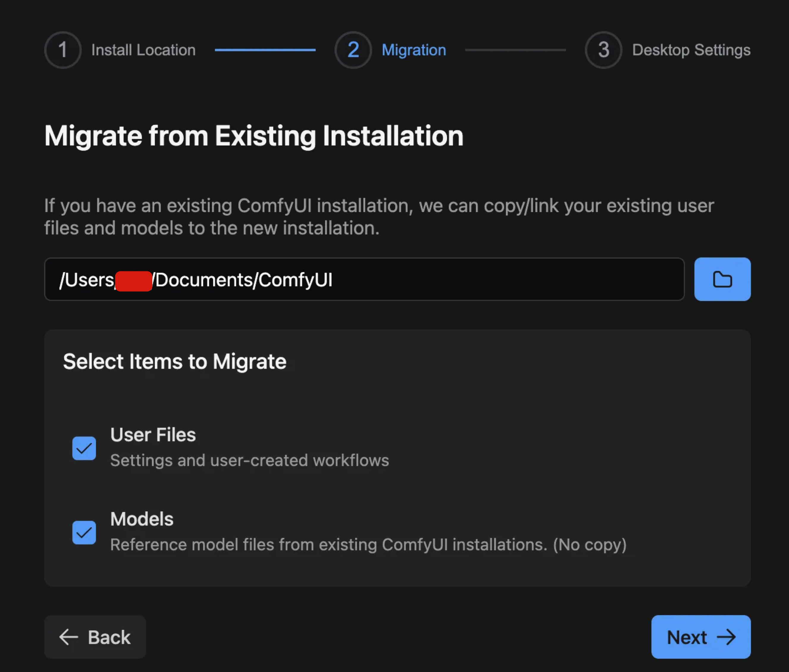Click the Reference model files description text

click(368, 544)
